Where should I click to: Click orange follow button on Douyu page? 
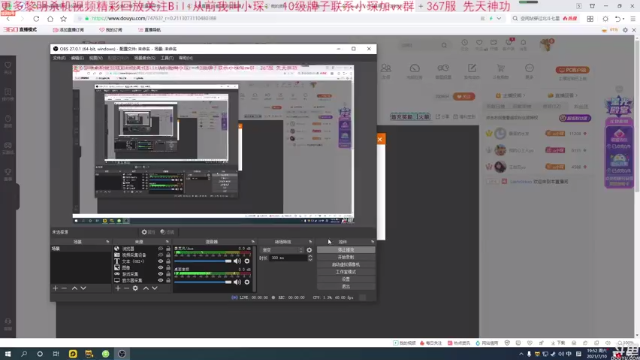[x=464, y=96]
